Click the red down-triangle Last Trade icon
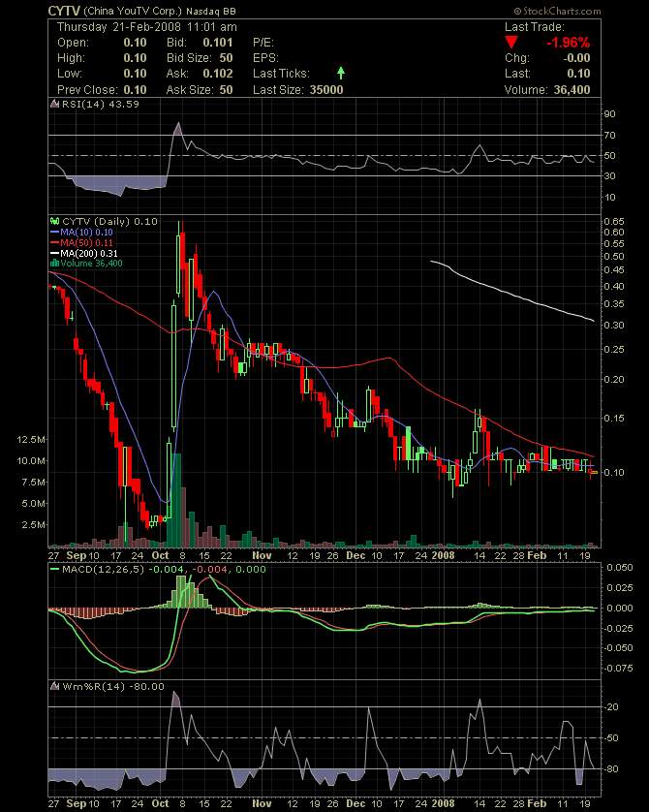Viewport: 649px width, 812px height. tap(511, 43)
